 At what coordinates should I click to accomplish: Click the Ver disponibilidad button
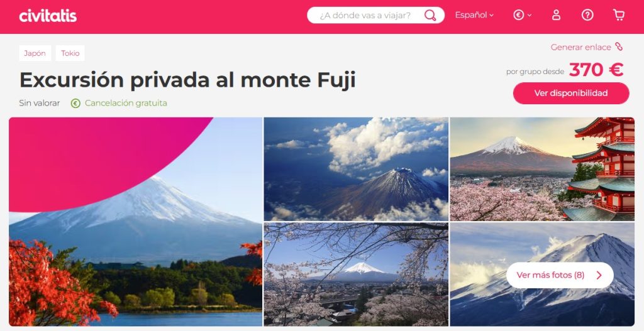pos(571,93)
